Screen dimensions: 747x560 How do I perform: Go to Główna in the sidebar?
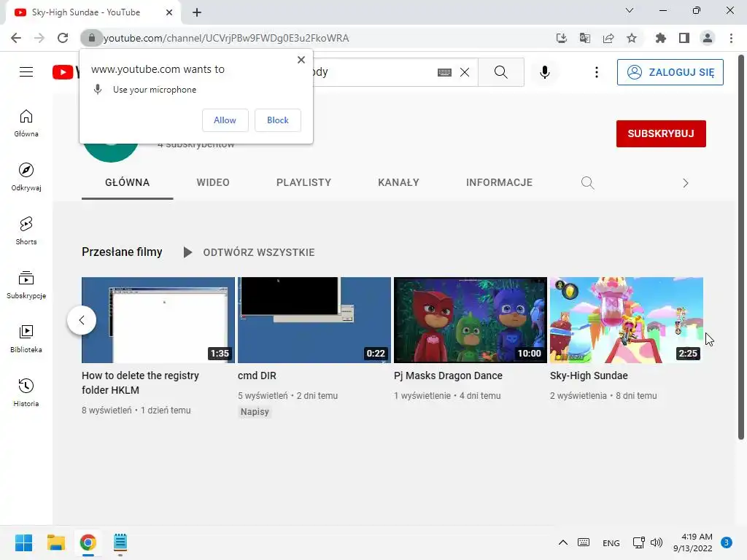[26, 123]
